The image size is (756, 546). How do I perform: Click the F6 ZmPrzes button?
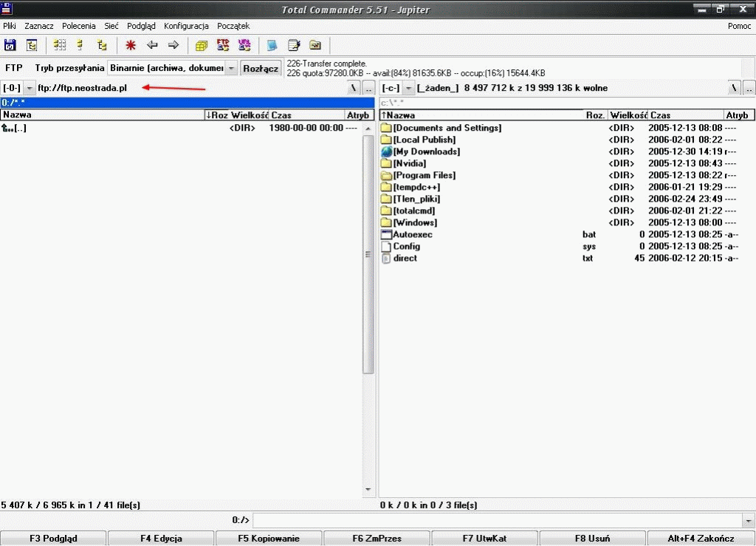377,539
